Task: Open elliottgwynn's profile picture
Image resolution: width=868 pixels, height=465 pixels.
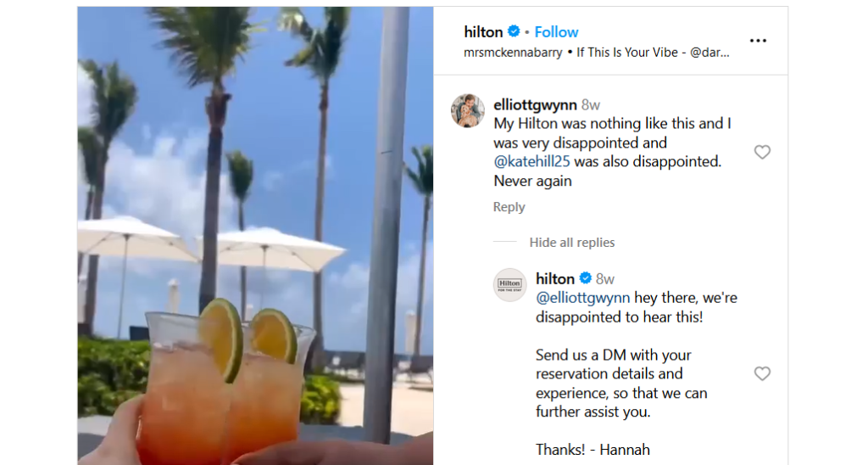Action: [x=468, y=111]
